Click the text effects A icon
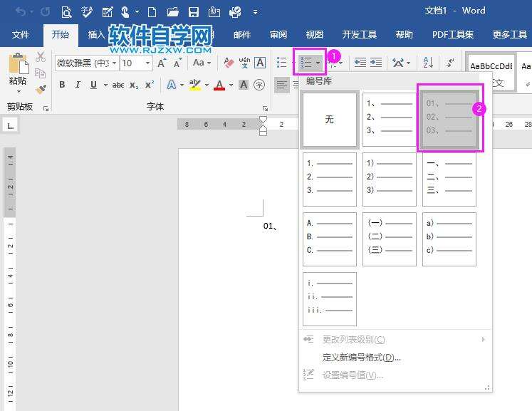Screen dimensions: 532x411 tap(172, 85)
